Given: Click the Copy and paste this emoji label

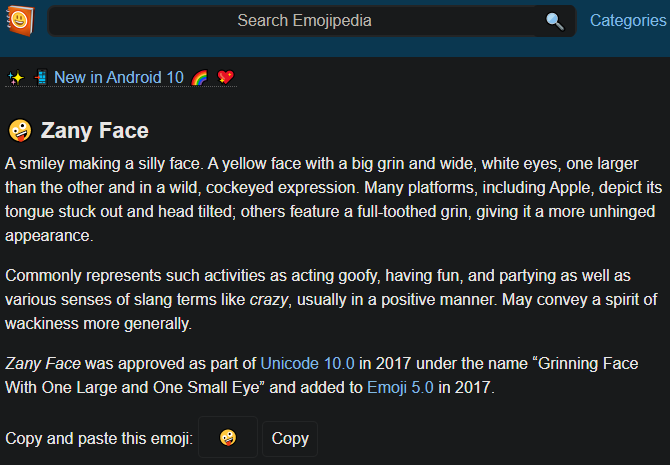Looking at the screenshot, I should pos(98,438).
